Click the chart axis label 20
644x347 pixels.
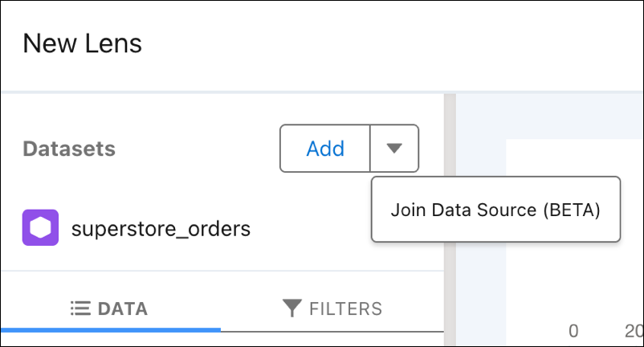point(634,331)
